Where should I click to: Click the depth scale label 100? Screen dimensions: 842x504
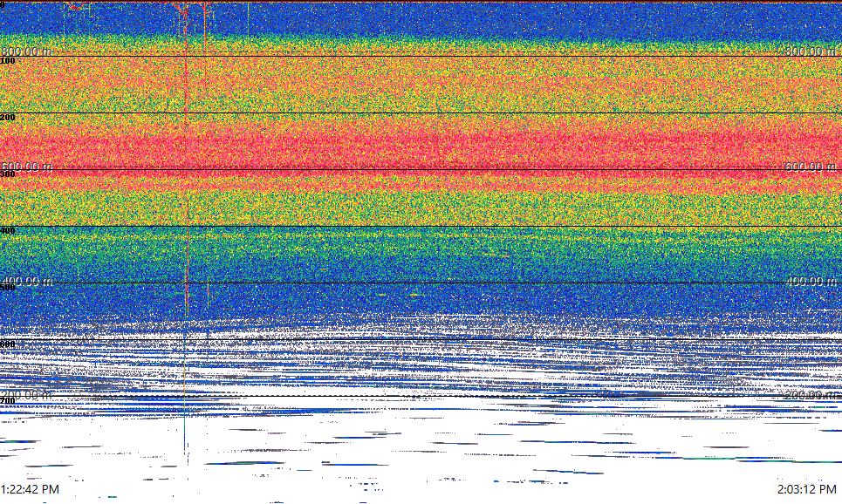pyautogui.click(x=8, y=61)
